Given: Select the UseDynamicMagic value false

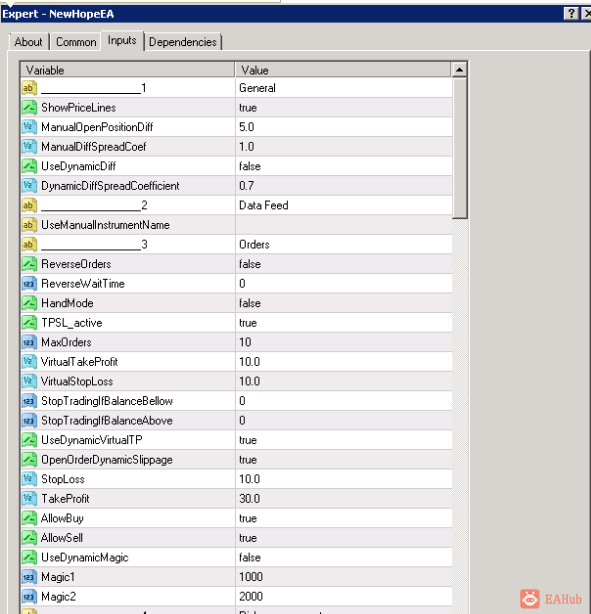Looking at the screenshot, I should pos(250,558).
